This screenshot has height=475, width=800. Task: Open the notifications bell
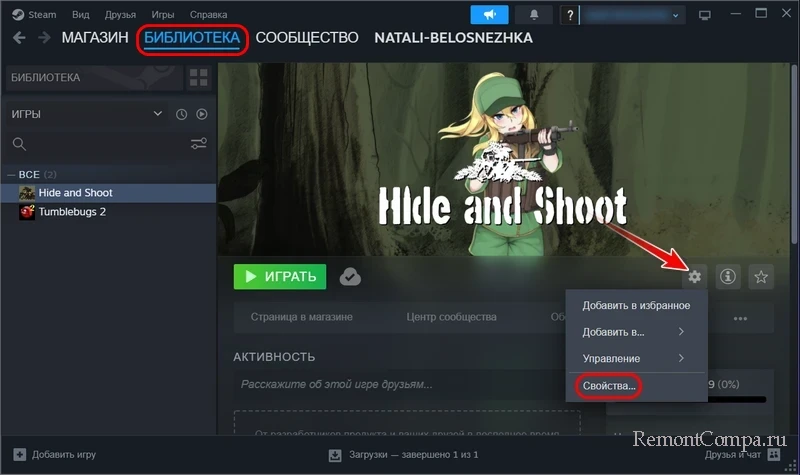coord(533,15)
